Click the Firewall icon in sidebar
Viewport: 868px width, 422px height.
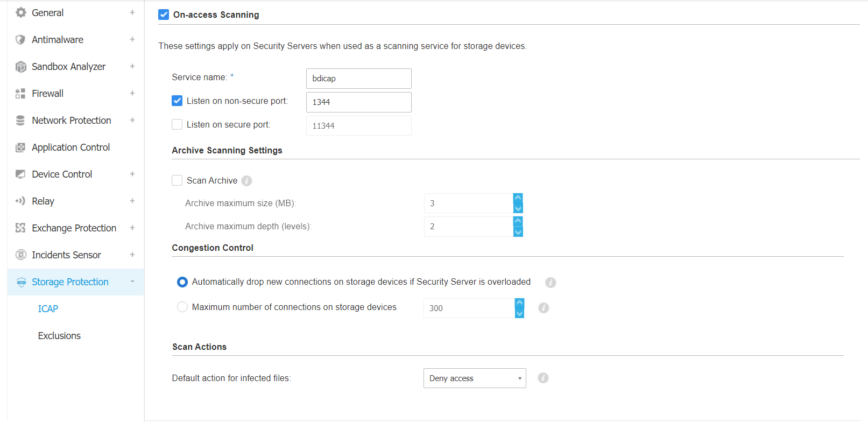tap(20, 94)
